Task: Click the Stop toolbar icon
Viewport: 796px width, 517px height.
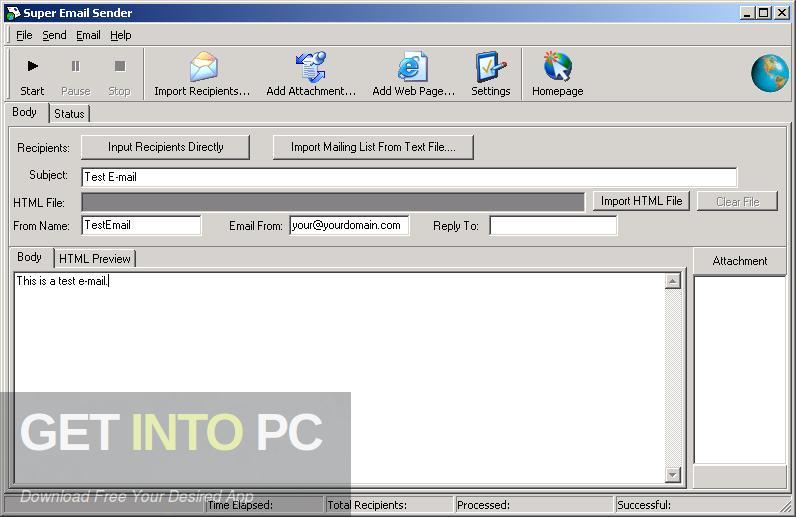Action: tap(120, 66)
